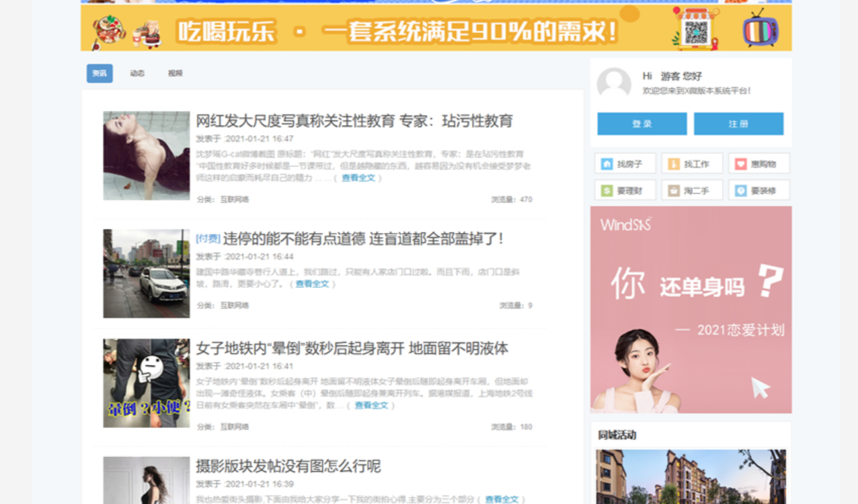Image resolution: width=858 pixels, height=504 pixels.
Task: Click the blue icon beside 要装修
Action: pyautogui.click(x=740, y=191)
